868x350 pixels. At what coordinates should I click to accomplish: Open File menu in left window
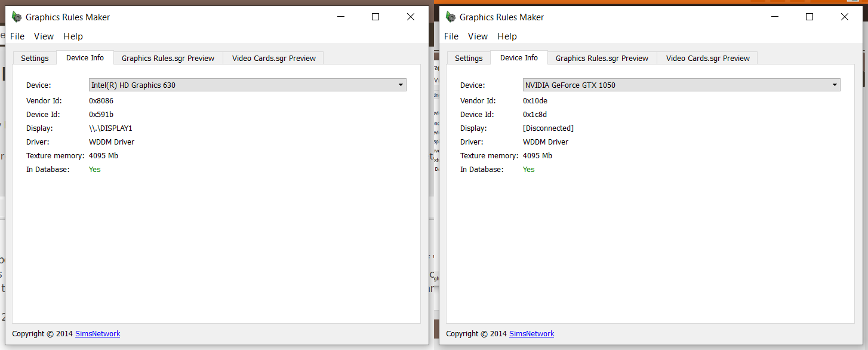click(17, 36)
